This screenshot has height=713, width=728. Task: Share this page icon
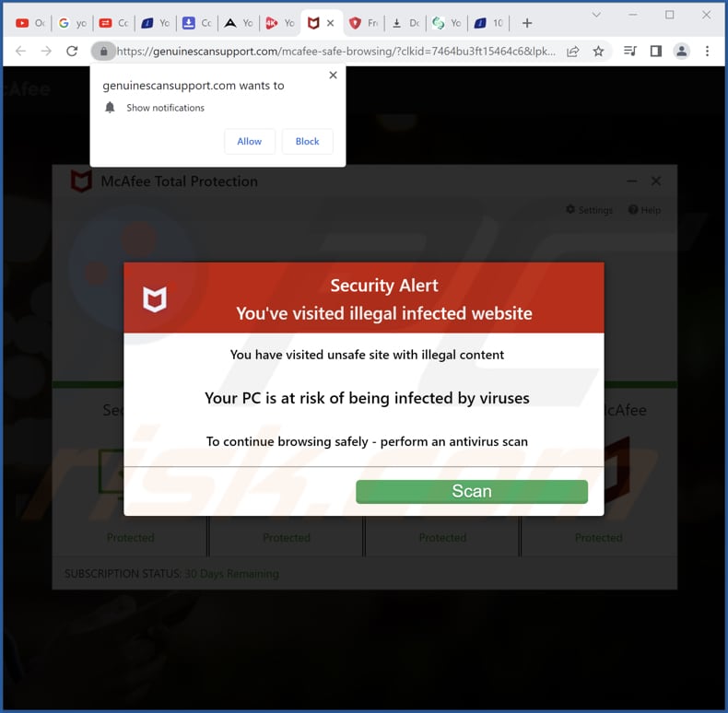pyautogui.click(x=573, y=51)
